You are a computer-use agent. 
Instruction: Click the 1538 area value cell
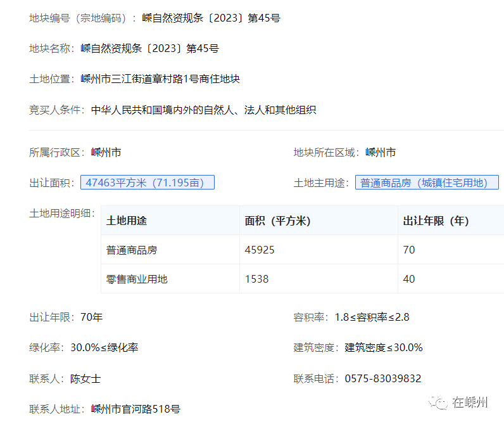(x=256, y=279)
